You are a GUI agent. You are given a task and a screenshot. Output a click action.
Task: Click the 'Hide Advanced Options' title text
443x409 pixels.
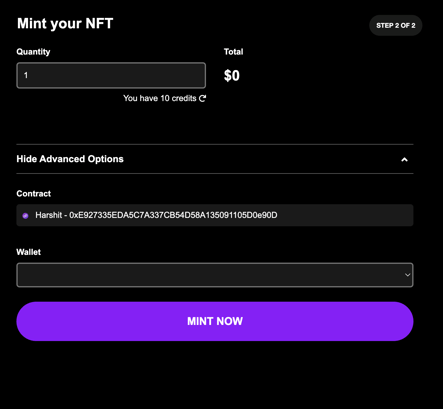pyautogui.click(x=70, y=159)
